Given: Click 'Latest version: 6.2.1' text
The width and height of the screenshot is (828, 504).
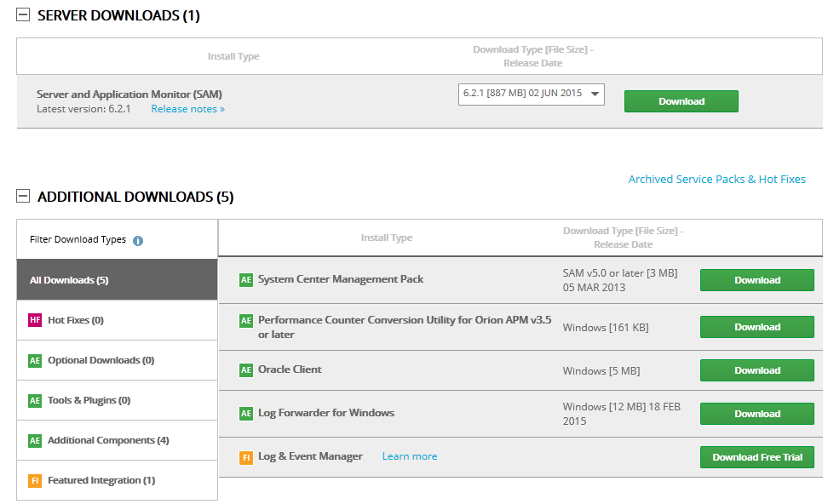Looking at the screenshot, I should (83, 109).
